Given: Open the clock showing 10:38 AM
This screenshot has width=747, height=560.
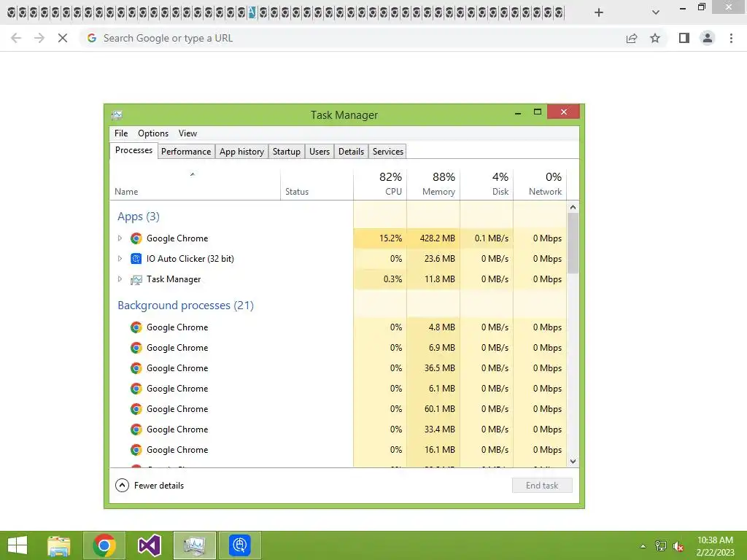Looking at the screenshot, I should 715,546.
